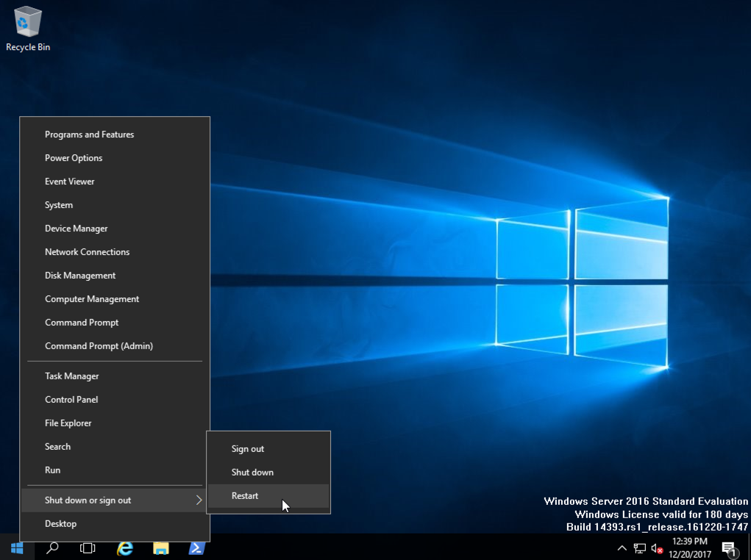Open the Action Center notification icon
The image size is (751, 560).
tap(729, 548)
